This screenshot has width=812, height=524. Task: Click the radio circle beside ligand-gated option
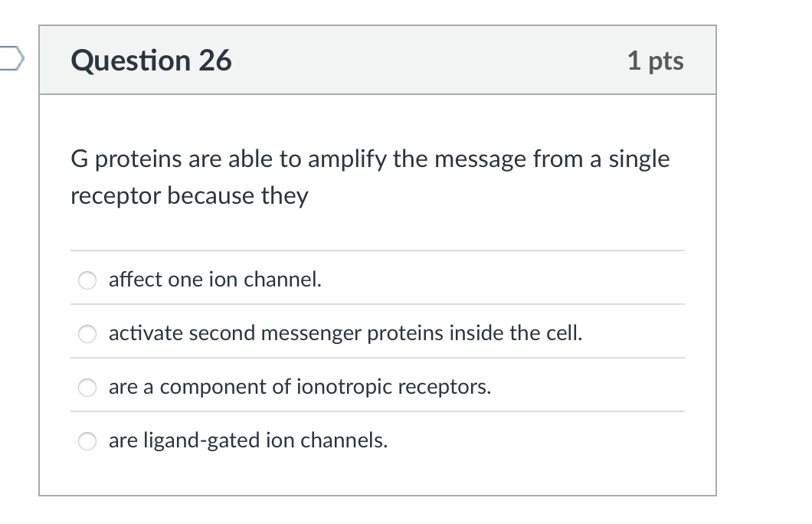[87, 441]
